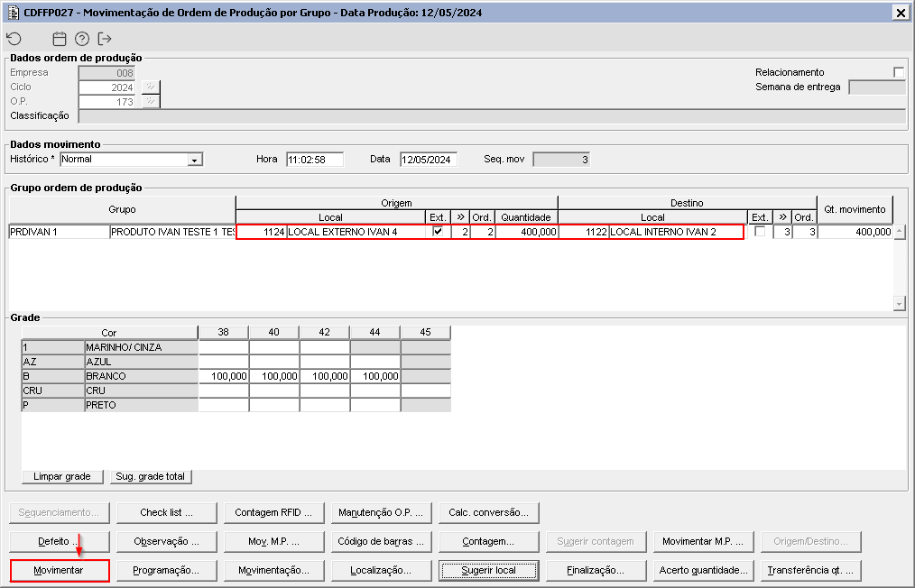
Task: Click the Classificação field
Action: (492, 116)
